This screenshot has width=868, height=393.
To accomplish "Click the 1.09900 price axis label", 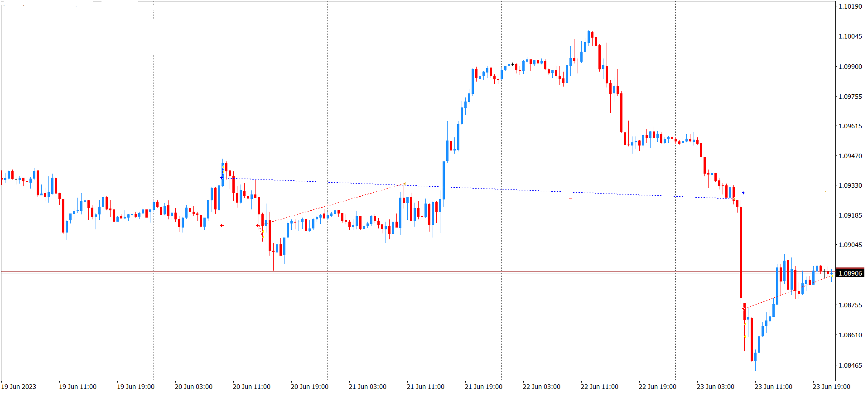I will pos(850,67).
